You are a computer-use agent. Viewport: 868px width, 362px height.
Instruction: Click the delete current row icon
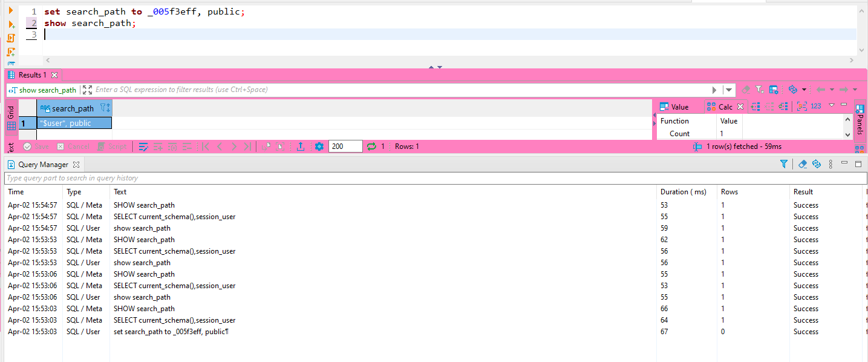coord(187,146)
